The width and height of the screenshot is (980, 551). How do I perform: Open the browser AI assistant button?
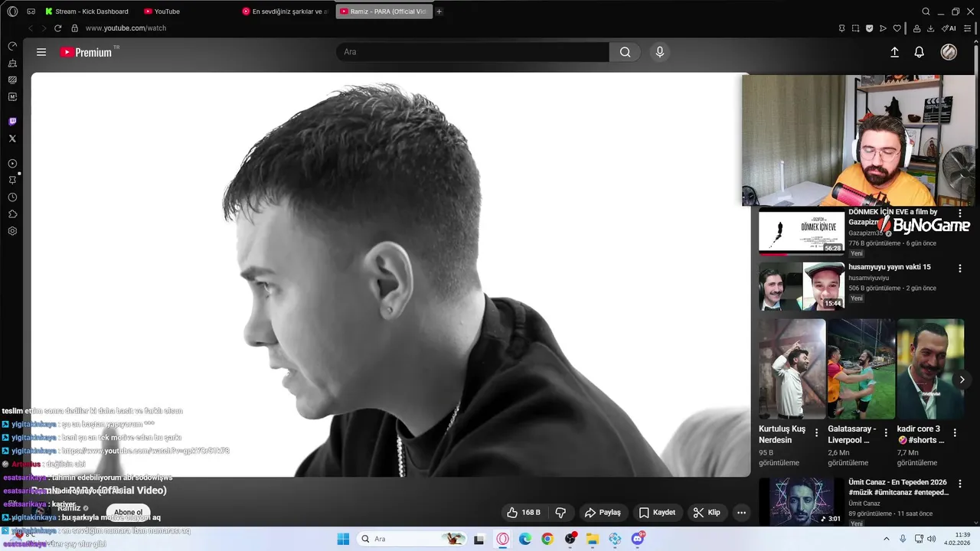click(x=949, y=28)
